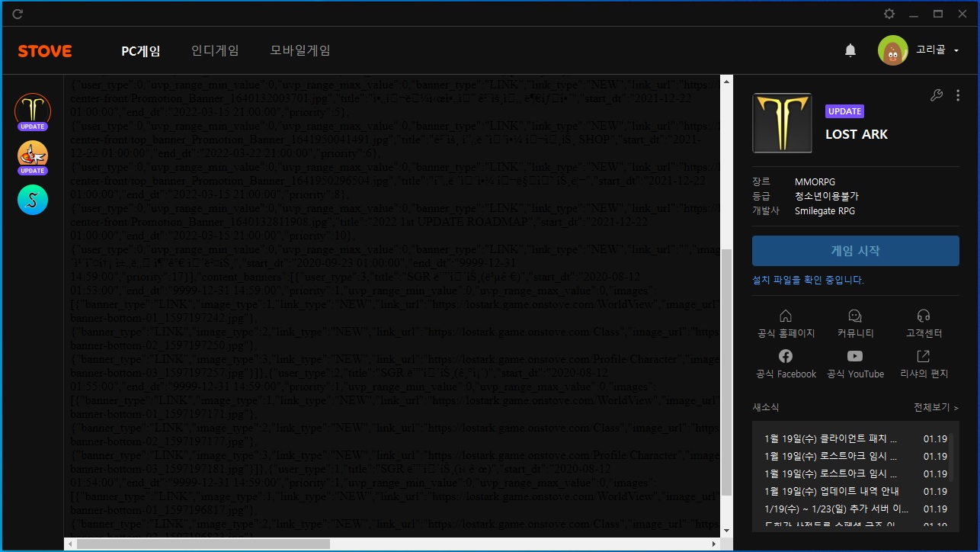Open the notifications bell
980x552 pixels.
click(x=850, y=50)
